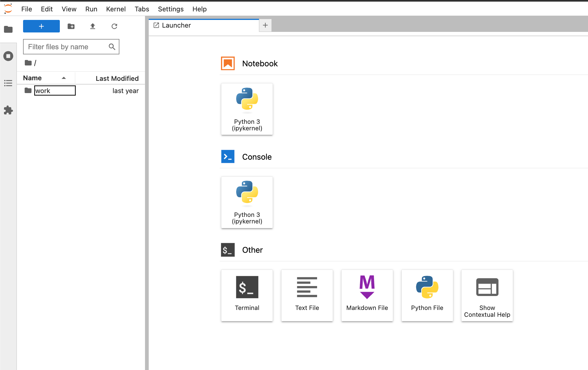Click Filter files by name input
The height and width of the screenshot is (370, 588).
(x=71, y=47)
